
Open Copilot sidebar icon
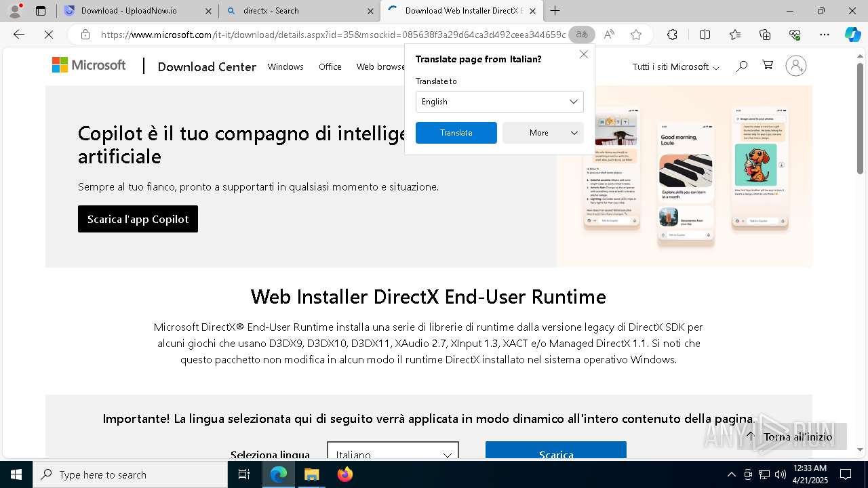[x=852, y=35]
